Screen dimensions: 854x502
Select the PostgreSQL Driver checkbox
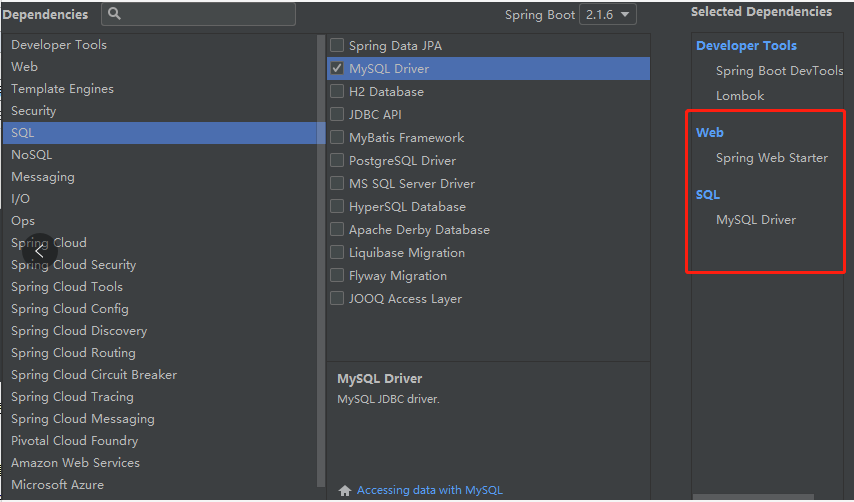337,160
